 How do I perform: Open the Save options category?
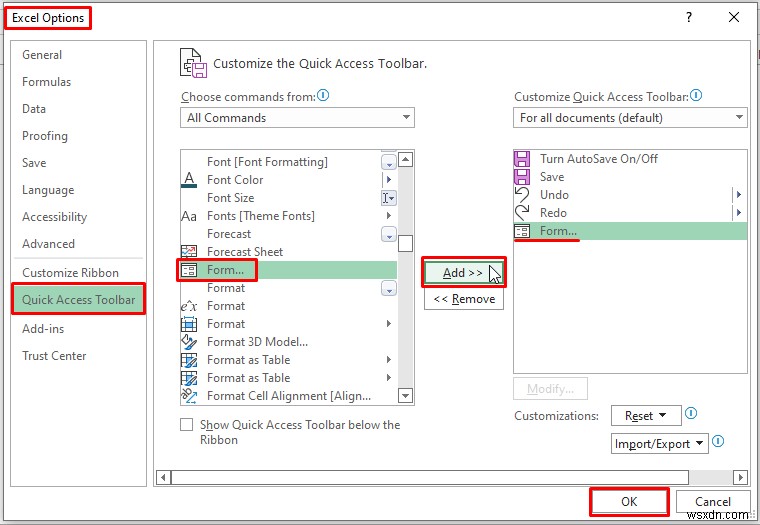point(34,163)
